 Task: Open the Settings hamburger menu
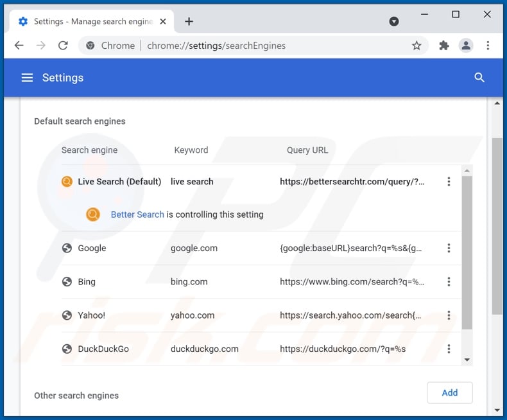[x=27, y=78]
